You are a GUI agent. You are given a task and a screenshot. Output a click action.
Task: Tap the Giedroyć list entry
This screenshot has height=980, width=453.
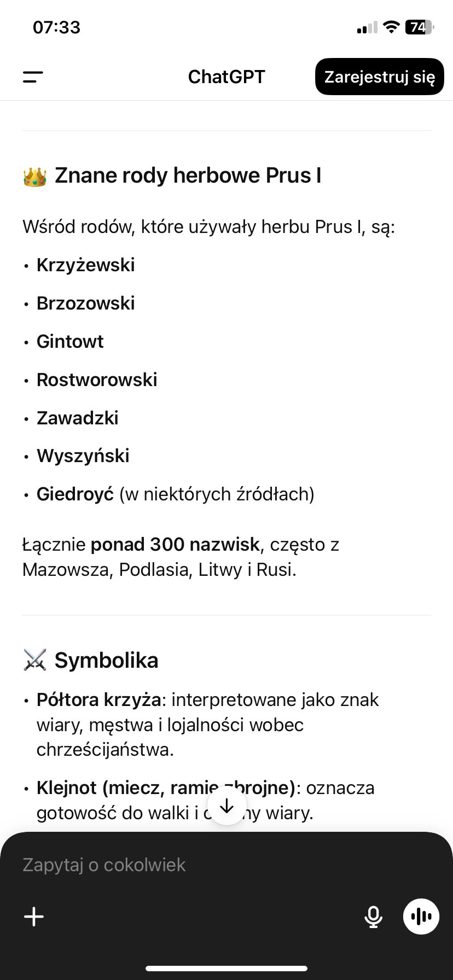coord(75,494)
